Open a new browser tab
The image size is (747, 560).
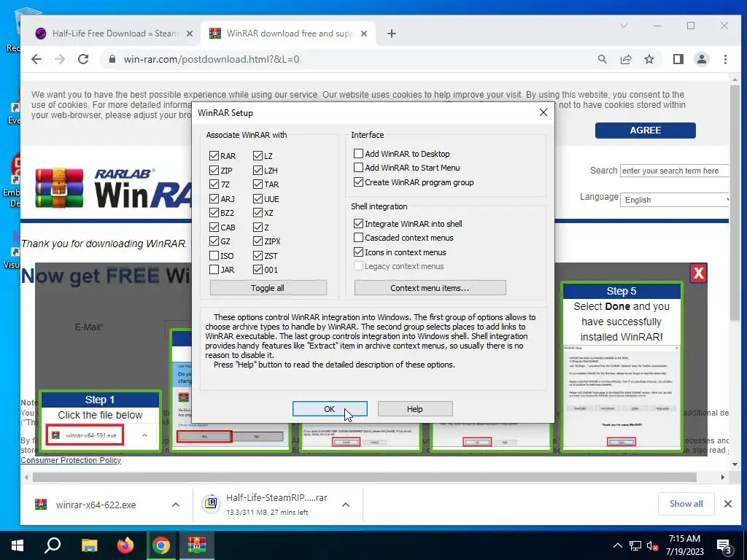pos(392,34)
